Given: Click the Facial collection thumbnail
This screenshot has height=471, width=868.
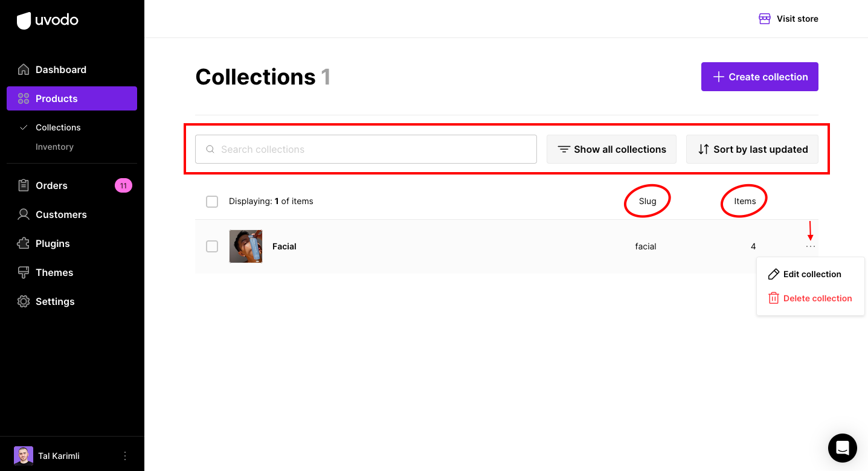Looking at the screenshot, I should [x=246, y=246].
